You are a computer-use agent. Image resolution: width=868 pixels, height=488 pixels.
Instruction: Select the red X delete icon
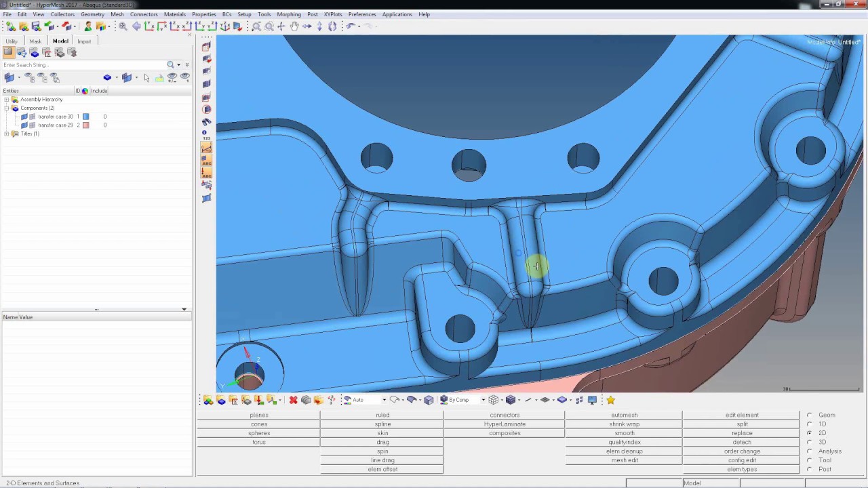293,400
